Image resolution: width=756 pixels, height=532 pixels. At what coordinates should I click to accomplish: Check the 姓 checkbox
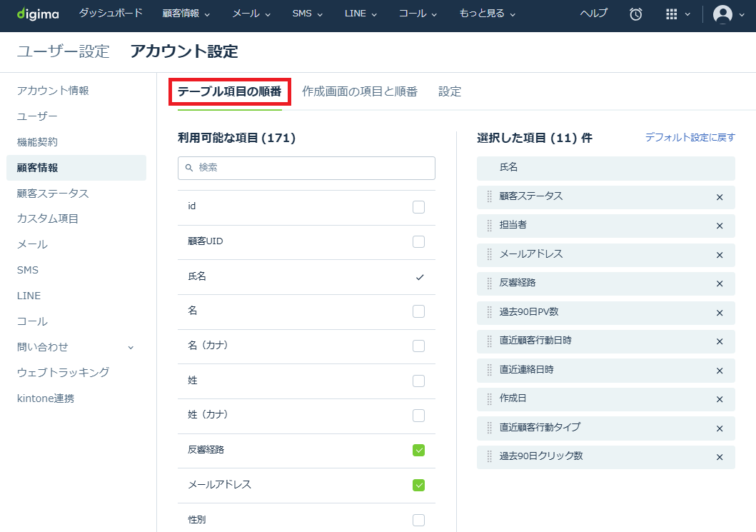[x=418, y=381]
